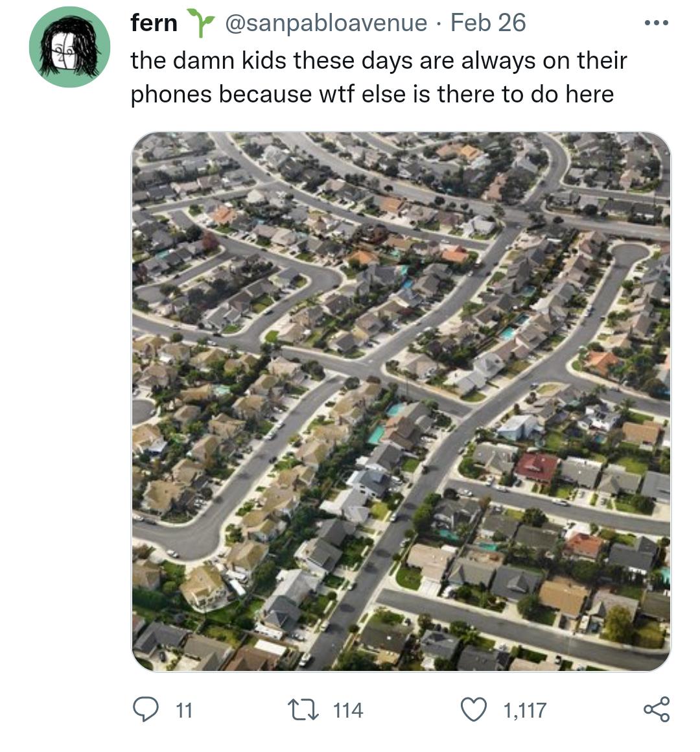Open the tweet's Feb 26 timestamp
This screenshot has width=700, height=752.
(x=488, y=23)
